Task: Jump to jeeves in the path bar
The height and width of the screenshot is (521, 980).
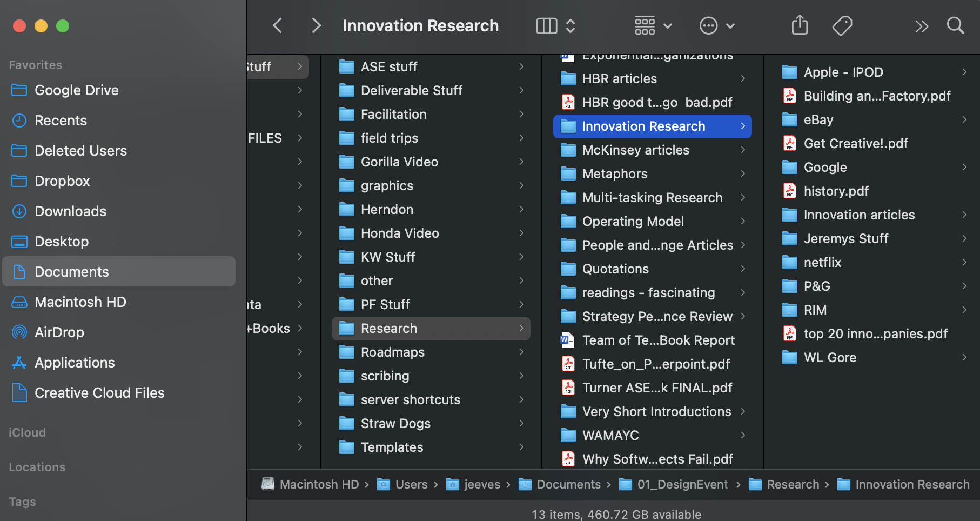Action: pyautogui.click(x=473, y=484)
